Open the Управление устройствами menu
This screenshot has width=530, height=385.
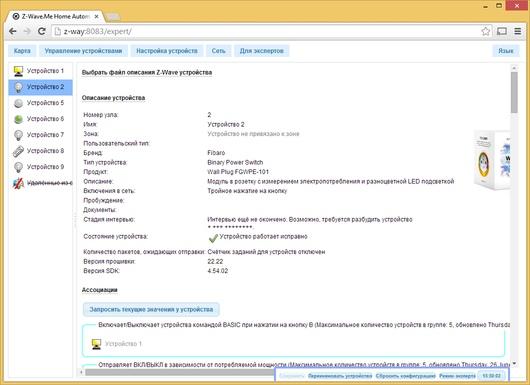(83, 51)
